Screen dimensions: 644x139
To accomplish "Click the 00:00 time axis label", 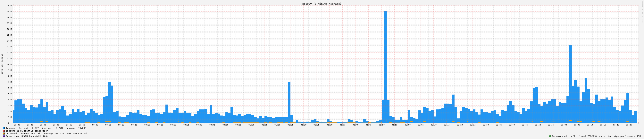I will tap(95, 125).
